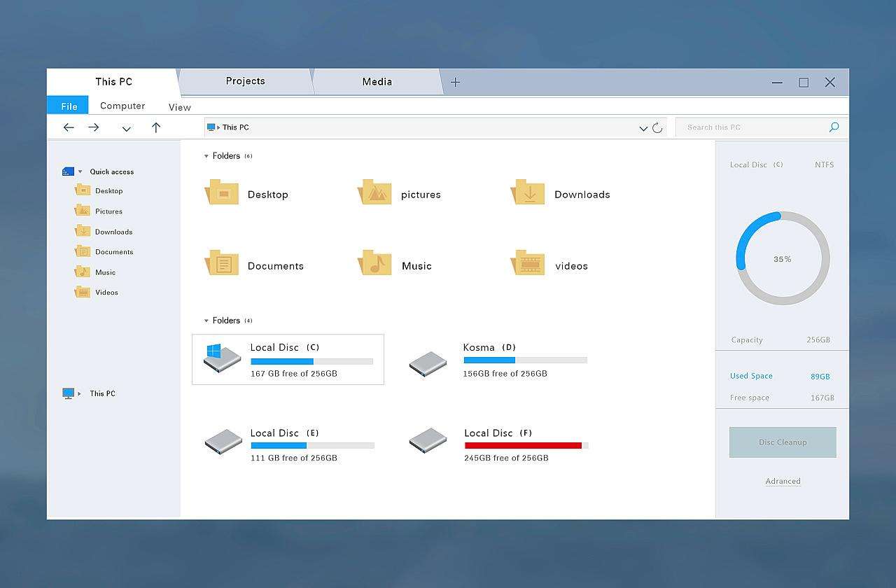
Task: Click Pictures folder icon in Quick access
Action: point(83,210)
